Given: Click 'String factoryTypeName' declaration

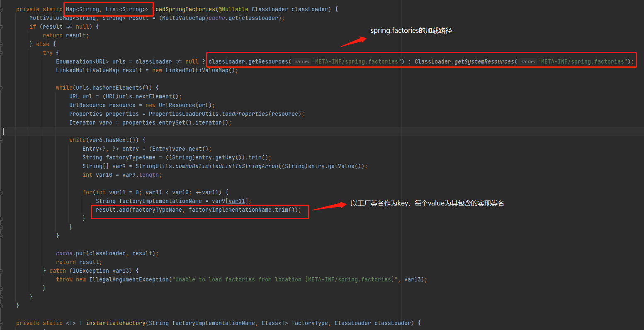Looking at the screenshot, I should click(x=119, y=157).
